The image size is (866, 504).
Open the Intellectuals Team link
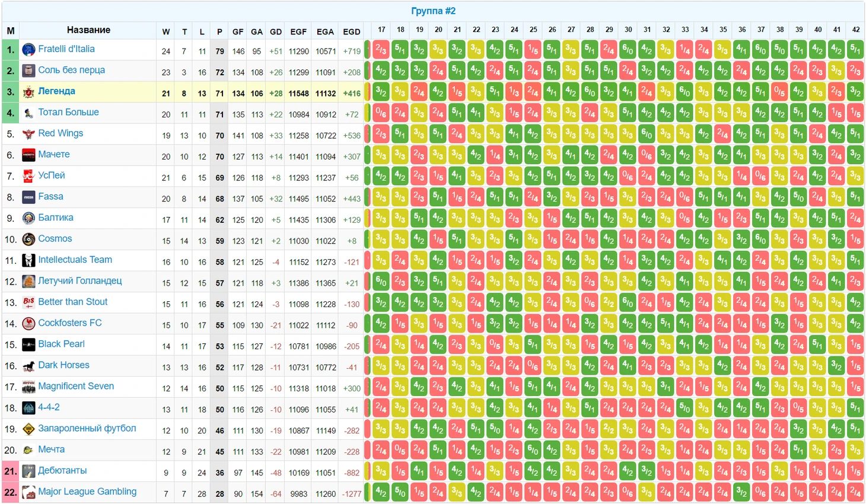pos(75,260)
